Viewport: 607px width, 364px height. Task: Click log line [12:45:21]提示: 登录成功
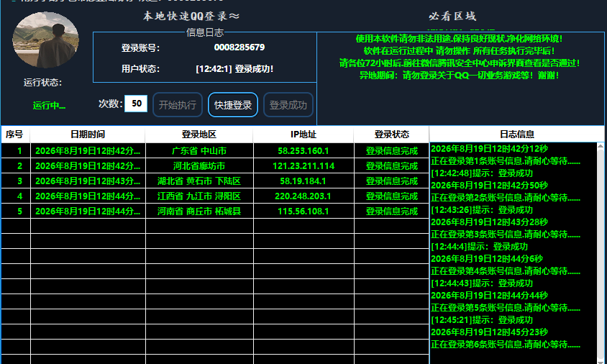(x=482, y=320)
